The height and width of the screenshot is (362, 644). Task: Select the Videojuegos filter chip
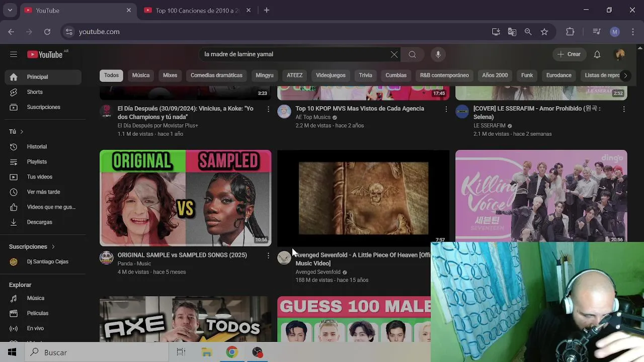[331, 75]
